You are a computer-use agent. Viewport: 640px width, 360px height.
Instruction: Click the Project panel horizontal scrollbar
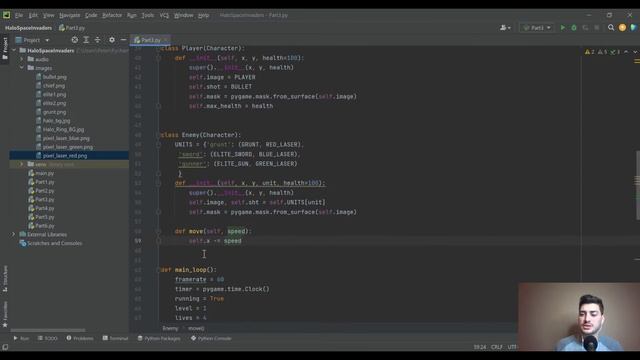click(48, 330)
